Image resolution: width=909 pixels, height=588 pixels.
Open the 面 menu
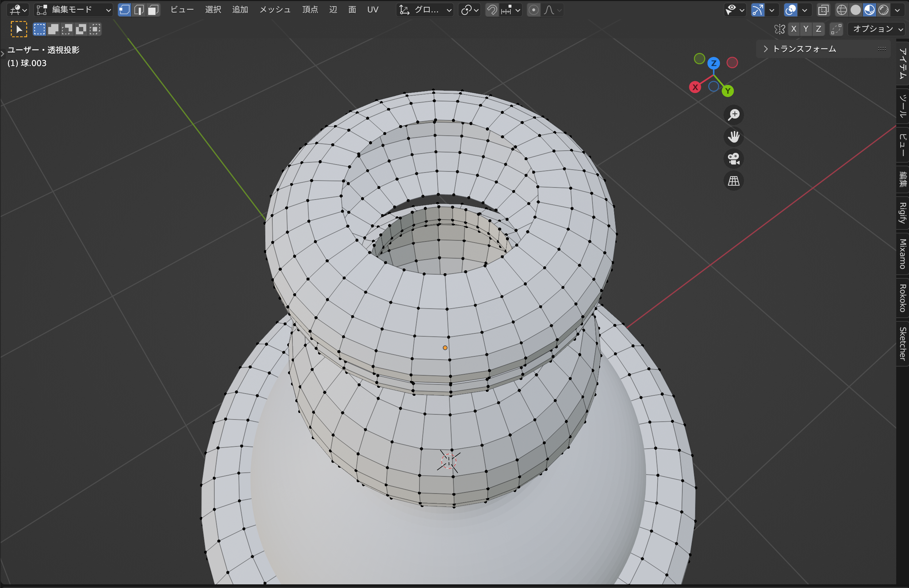point(352,10)
